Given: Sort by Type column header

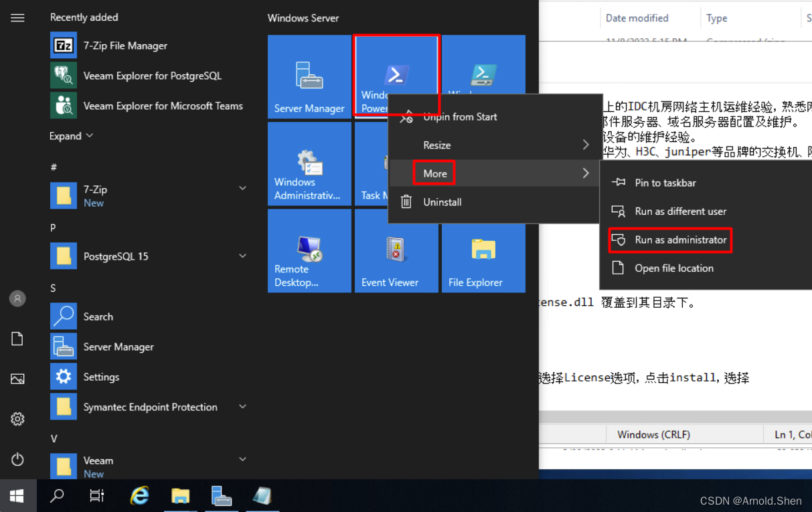Looking at the screenshot, I should tap(717, 18).
